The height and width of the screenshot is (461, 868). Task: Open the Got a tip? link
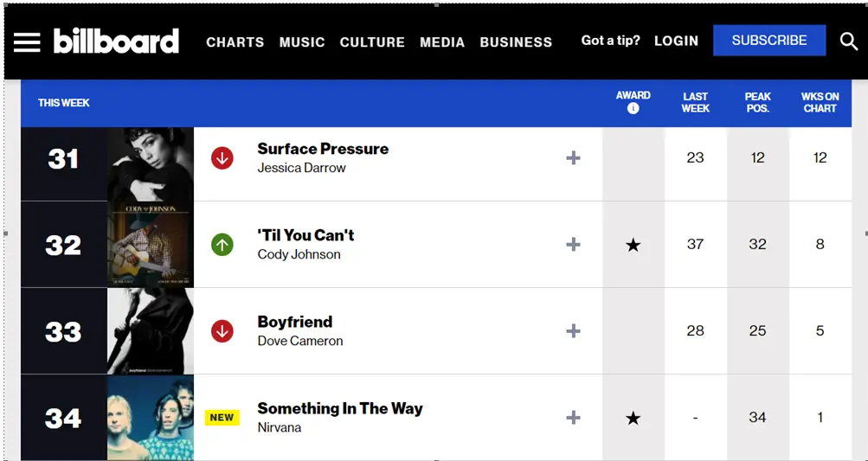pyautogui.click(x=611, y=41)
